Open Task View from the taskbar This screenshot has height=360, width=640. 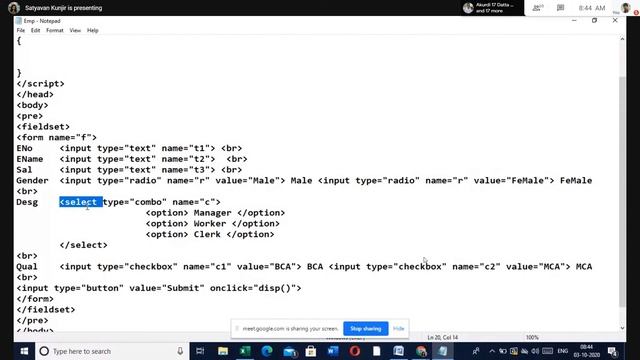(x=200, y=351)
